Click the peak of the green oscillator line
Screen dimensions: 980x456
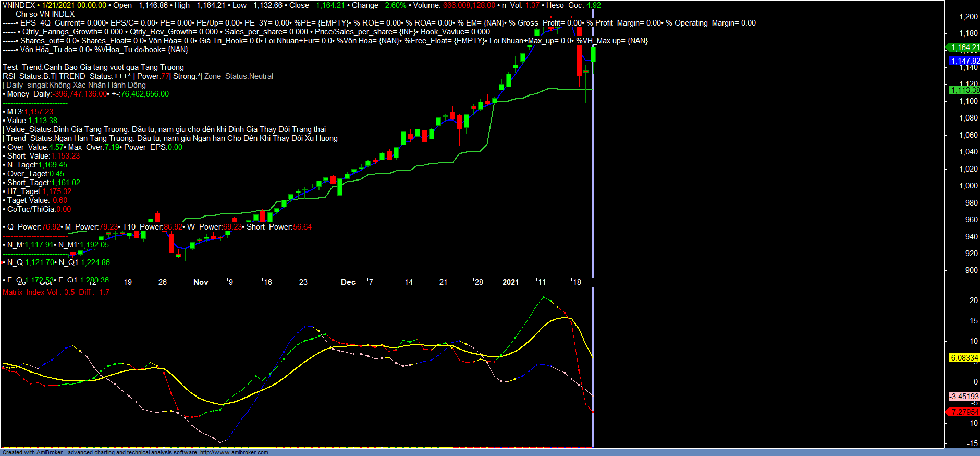coord(543,297)
